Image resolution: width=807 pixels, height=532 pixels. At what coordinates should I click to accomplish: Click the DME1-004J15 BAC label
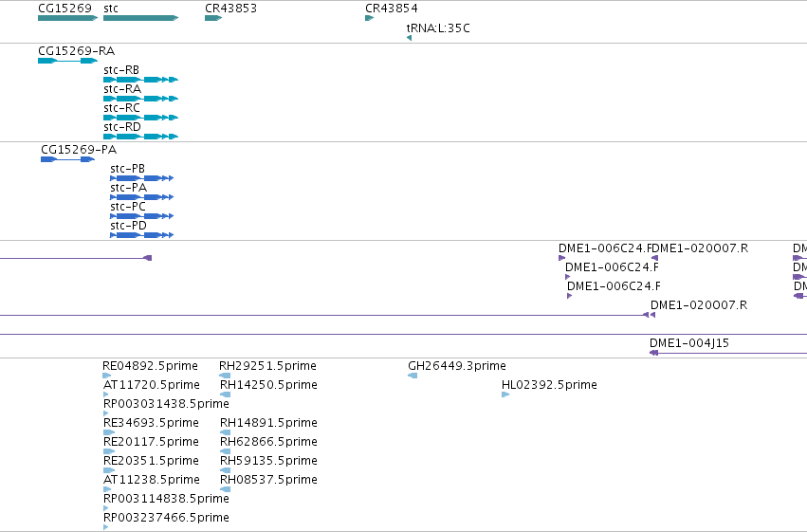click(x=689, y=343)
